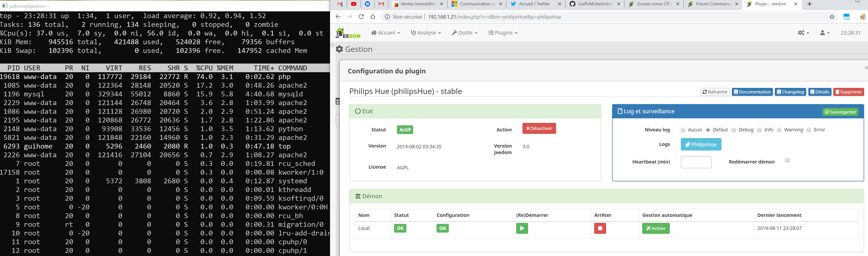Click Sauvegarder in Log et surveillance

coord(840,112)
